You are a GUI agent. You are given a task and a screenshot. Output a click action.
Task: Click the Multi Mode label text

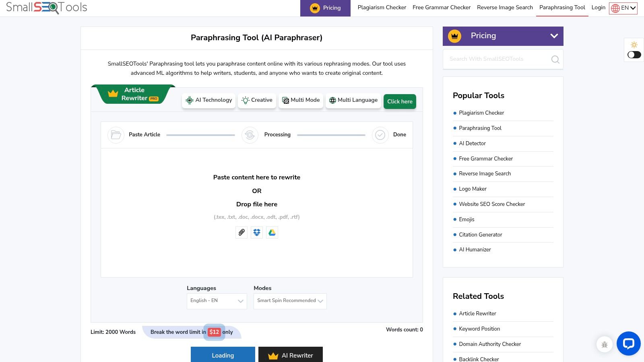pos(305,100)
